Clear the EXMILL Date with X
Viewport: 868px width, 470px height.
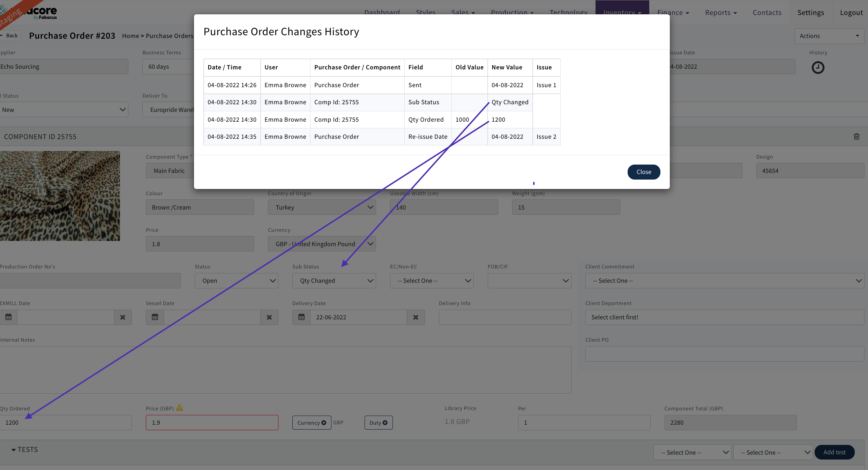[123, 317]
